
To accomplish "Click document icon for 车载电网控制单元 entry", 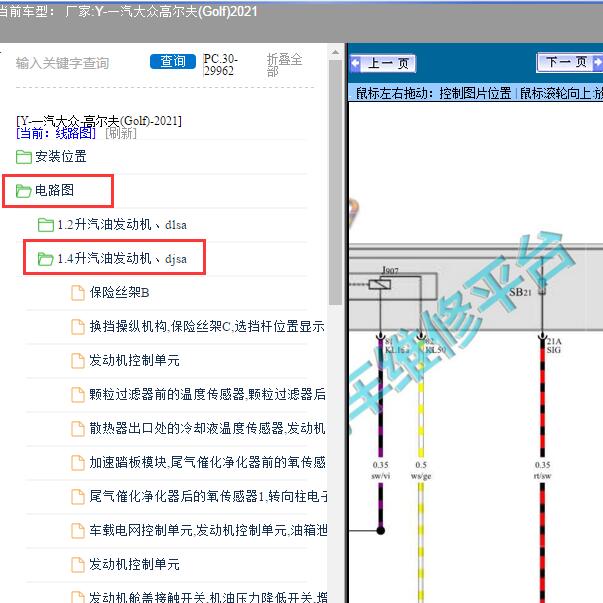I will coord(78,531).
